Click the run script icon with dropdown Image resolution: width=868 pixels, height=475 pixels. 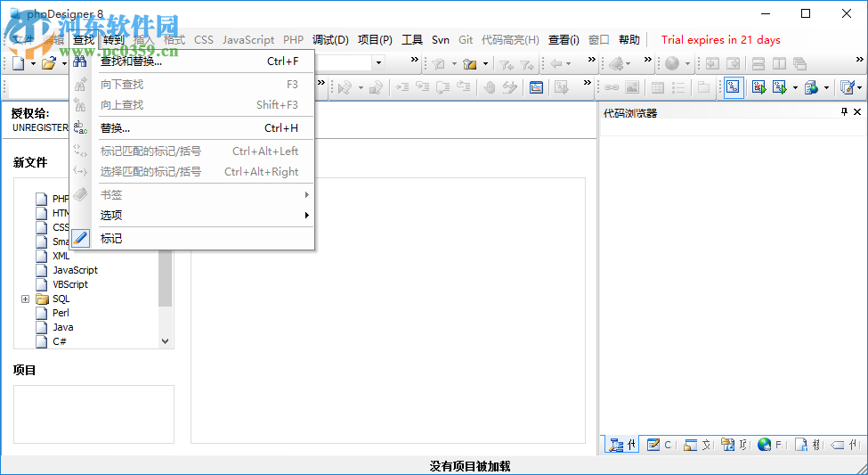pos(780,87)
